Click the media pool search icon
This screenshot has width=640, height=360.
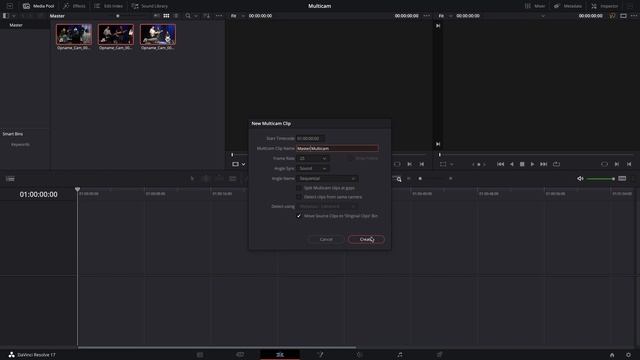[x=188, y=16]
